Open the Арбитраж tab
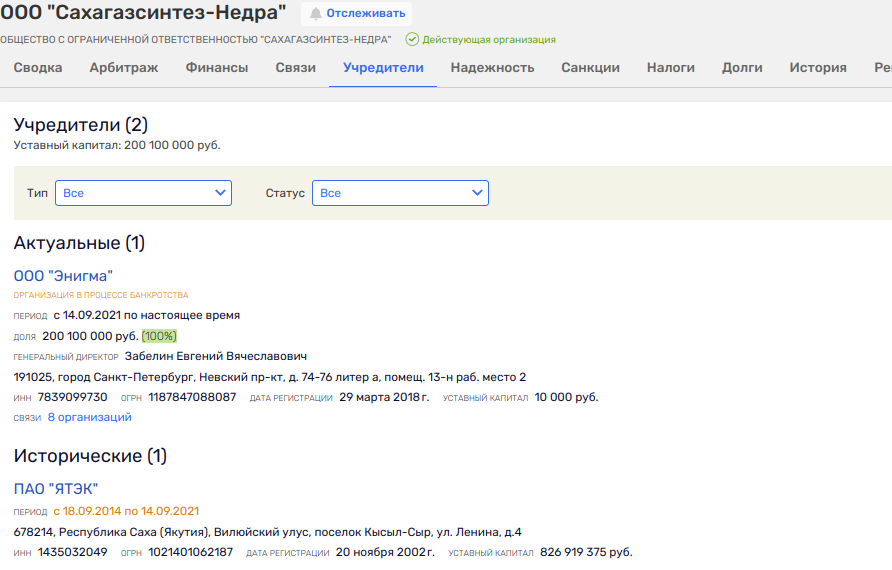The image size is (892, 570). pyautogui.click(x=124, y=68)
